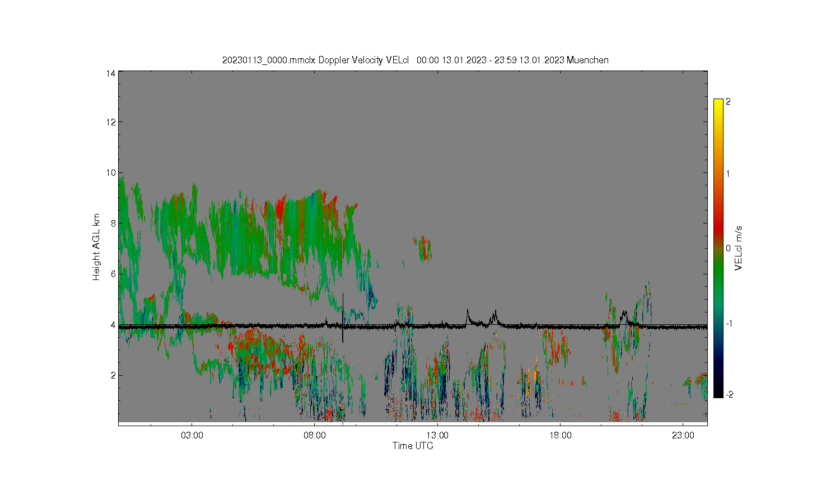Click the velocity color bar
The image size is (840, 504).
(718, 248)
